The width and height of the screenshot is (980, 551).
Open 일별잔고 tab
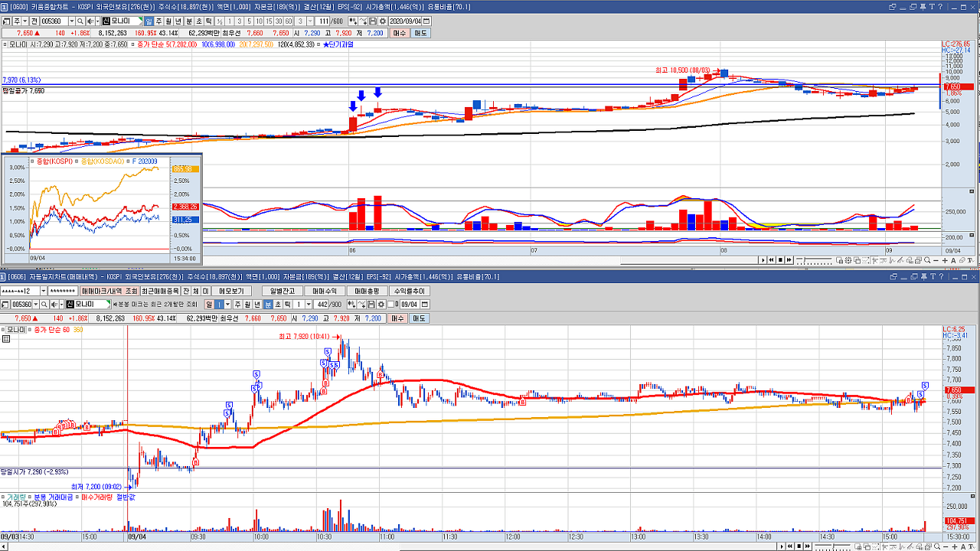[283, 291]
